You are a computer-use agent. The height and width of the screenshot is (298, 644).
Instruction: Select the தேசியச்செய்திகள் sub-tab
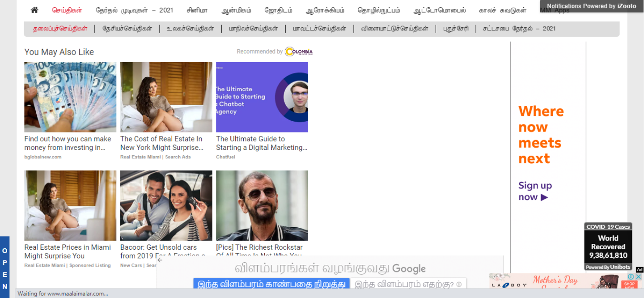click(127, 29)
